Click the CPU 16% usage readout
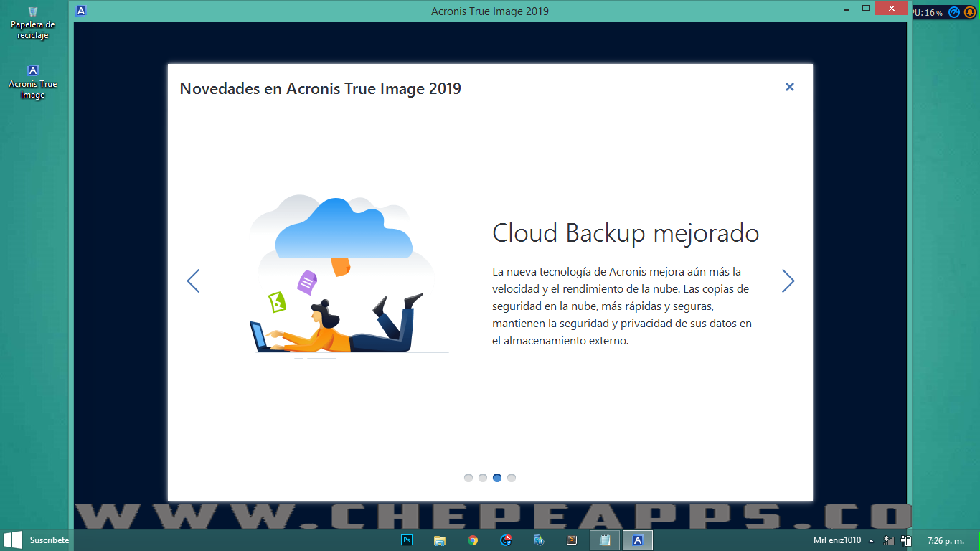The width and height of the screenshot is (980, 551). (927, 13)
